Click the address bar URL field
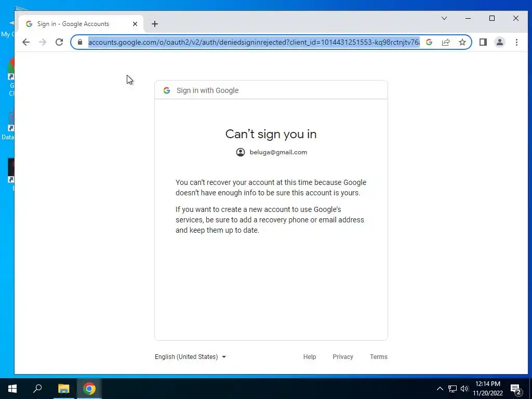Screen dimensions: 532x399 [x=254, y=42]
